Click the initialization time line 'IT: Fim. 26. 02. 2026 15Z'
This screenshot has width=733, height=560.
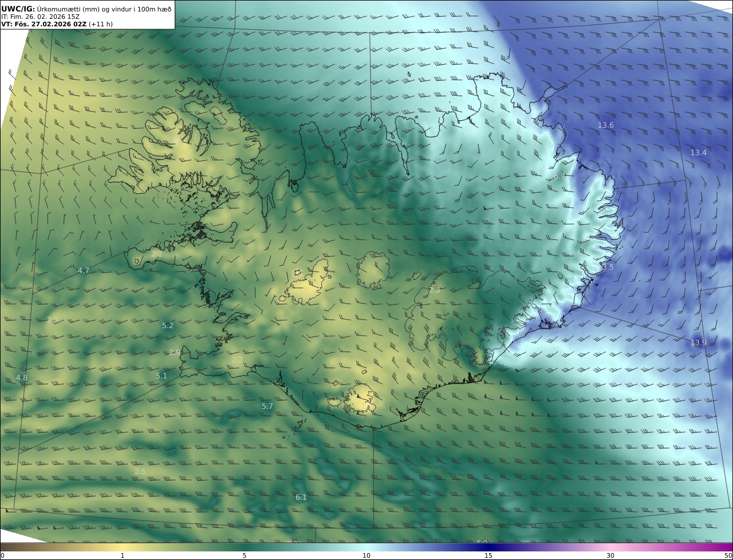pyautogui.click(x=40, y=17)
